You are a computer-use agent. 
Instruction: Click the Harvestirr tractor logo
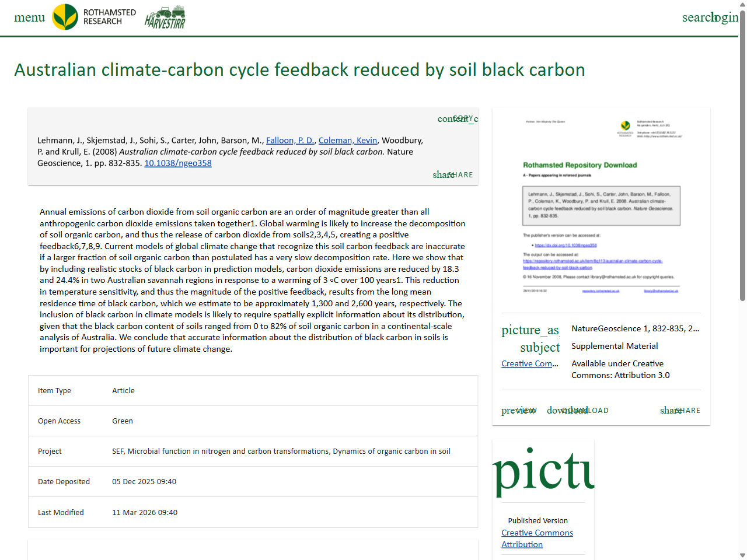click(x=165, y=17)
